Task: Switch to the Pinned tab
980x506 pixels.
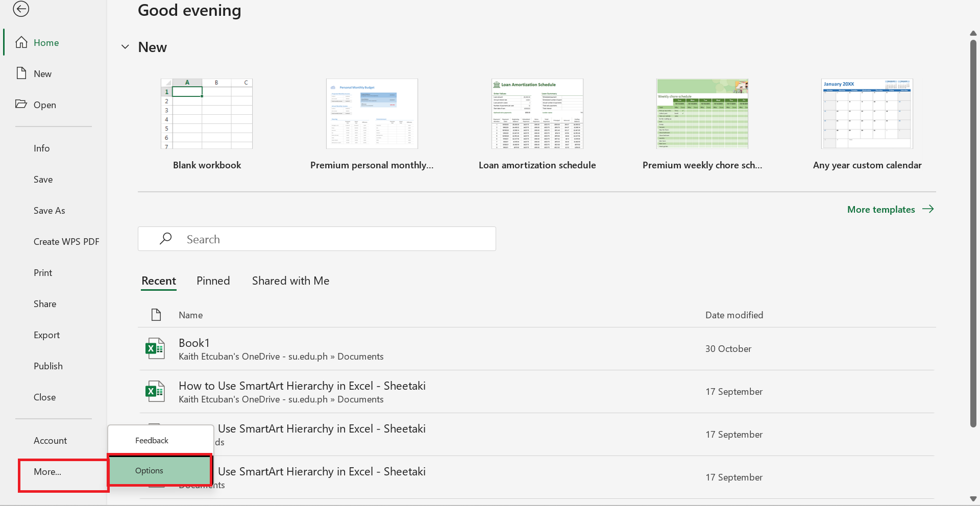Action: click(213, 281)
